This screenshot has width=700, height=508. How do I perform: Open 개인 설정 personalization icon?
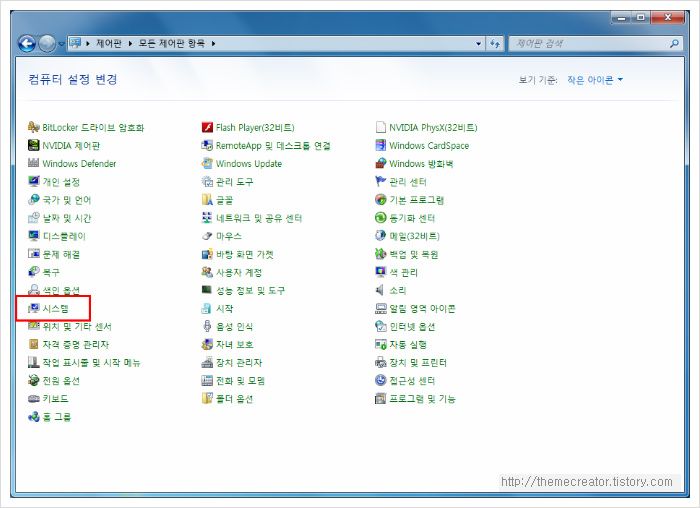[33, 182]
